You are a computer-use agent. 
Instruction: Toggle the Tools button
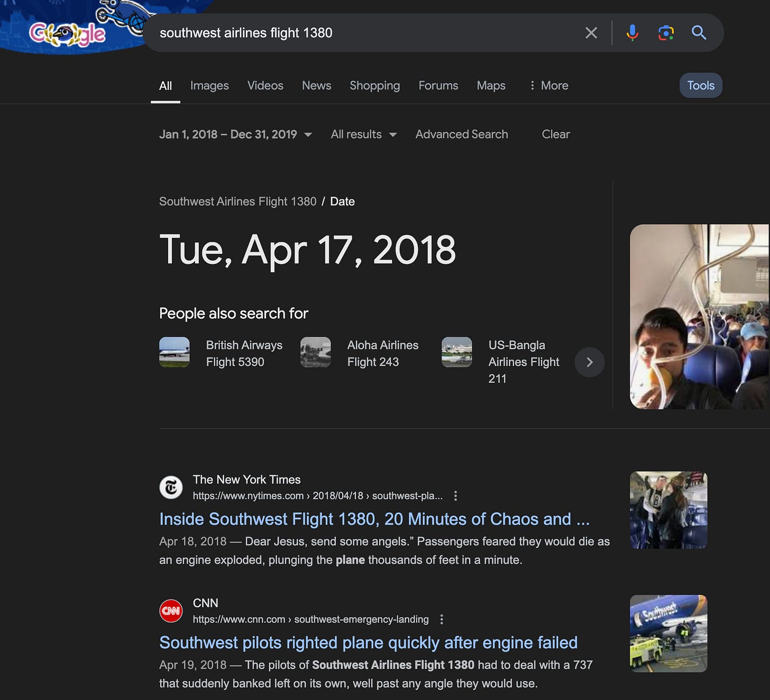pyautogui.click(x=701, y=86)
